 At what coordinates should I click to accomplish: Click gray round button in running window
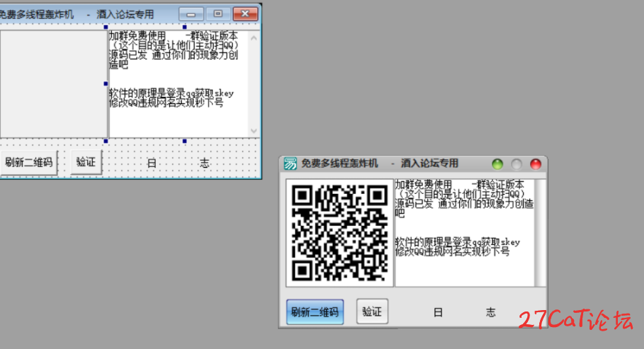coord(517,164)
